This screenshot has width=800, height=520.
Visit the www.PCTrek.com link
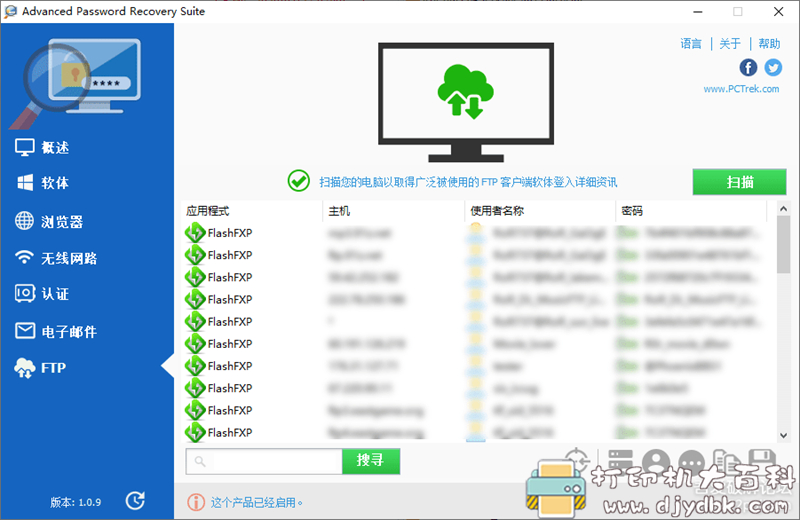tap(741, 89)
